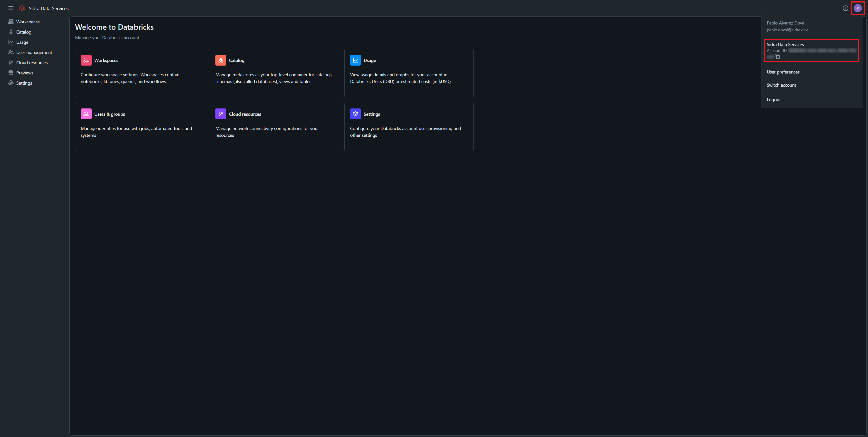This screenshot has height=437, width=868.
Task: Click the pink Workspaces card icon
Action: (86, 60)
